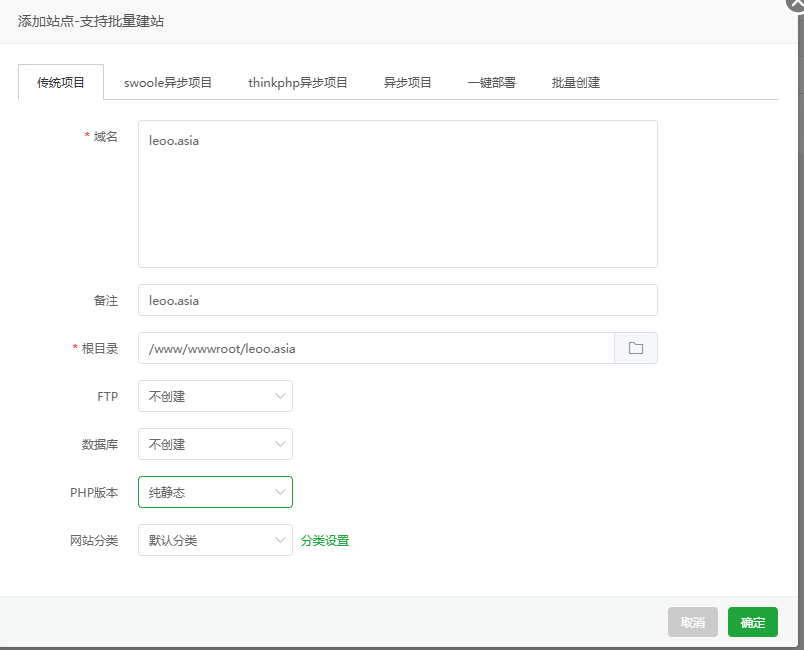
Task: Close the add site dialog
Action: point(796,4)
